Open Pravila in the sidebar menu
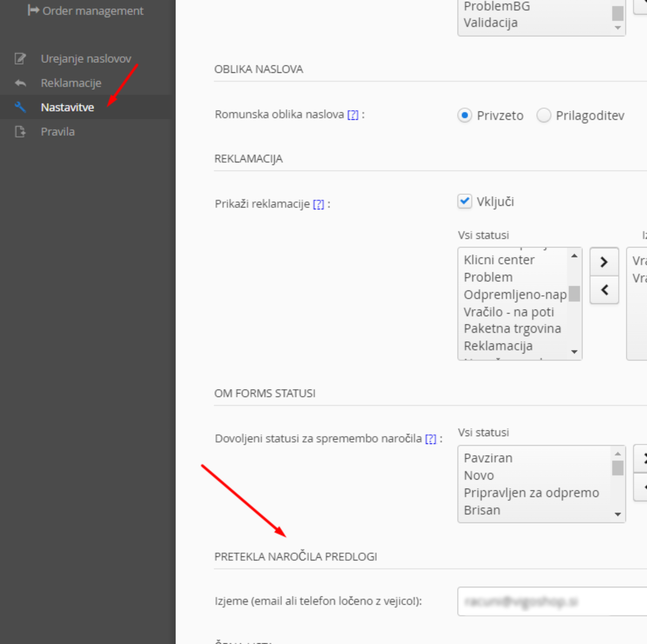Viewport: 647px width, 644px height. (x=58, y=132)
